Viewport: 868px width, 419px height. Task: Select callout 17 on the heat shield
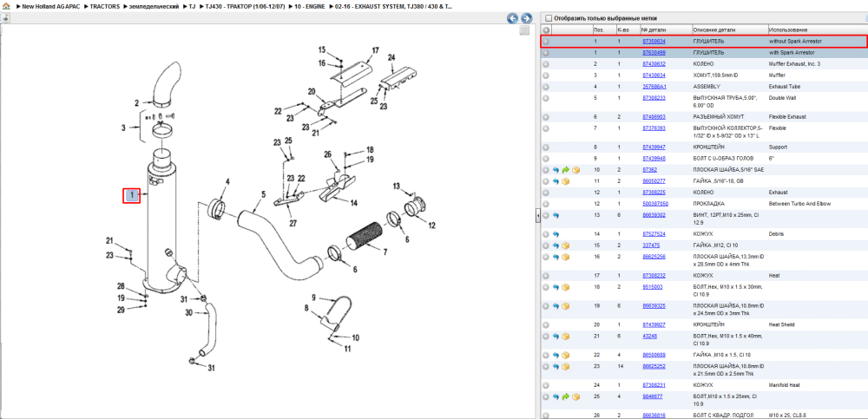[375, 50]
